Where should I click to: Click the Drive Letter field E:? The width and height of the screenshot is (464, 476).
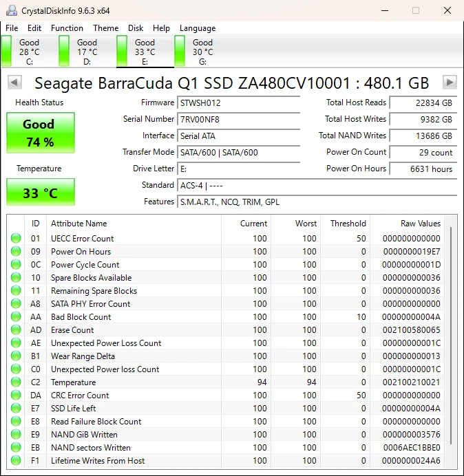pos(238,169)
